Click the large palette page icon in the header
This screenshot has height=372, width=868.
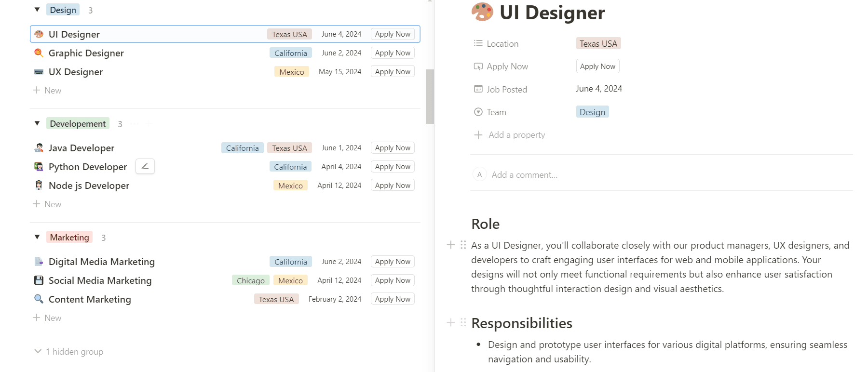pyautogui.click(x=482, y=12)
